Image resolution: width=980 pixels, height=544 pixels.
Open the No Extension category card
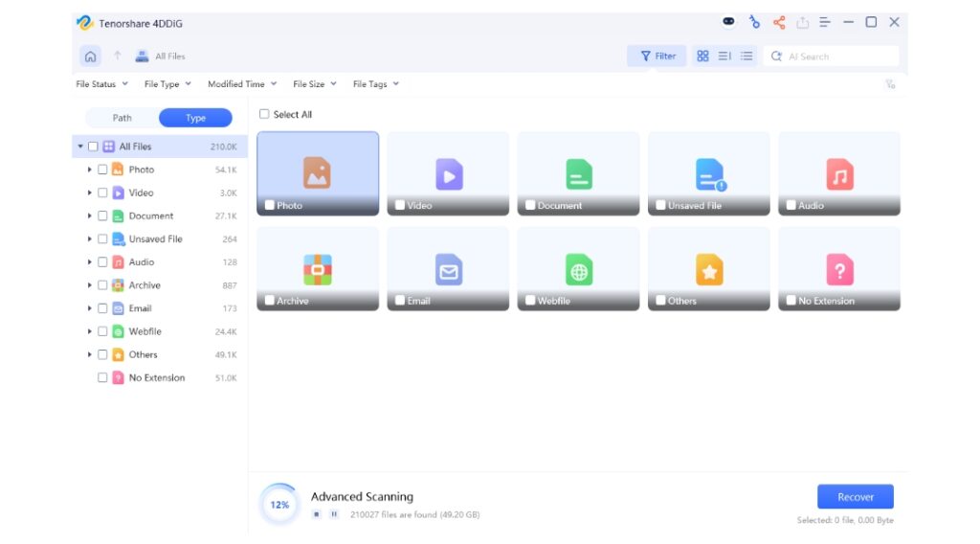click(839, 269)
